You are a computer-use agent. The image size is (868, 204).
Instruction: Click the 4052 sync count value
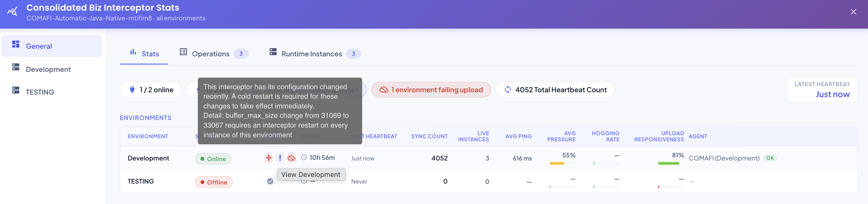pos(439,158)
